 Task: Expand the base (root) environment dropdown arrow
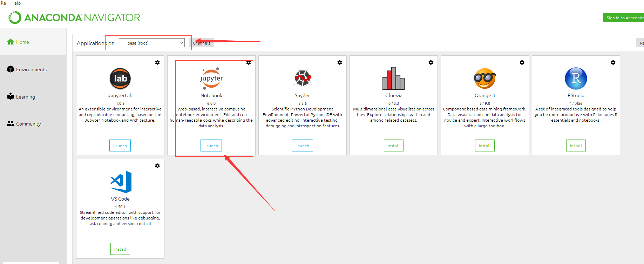[182, 43]
